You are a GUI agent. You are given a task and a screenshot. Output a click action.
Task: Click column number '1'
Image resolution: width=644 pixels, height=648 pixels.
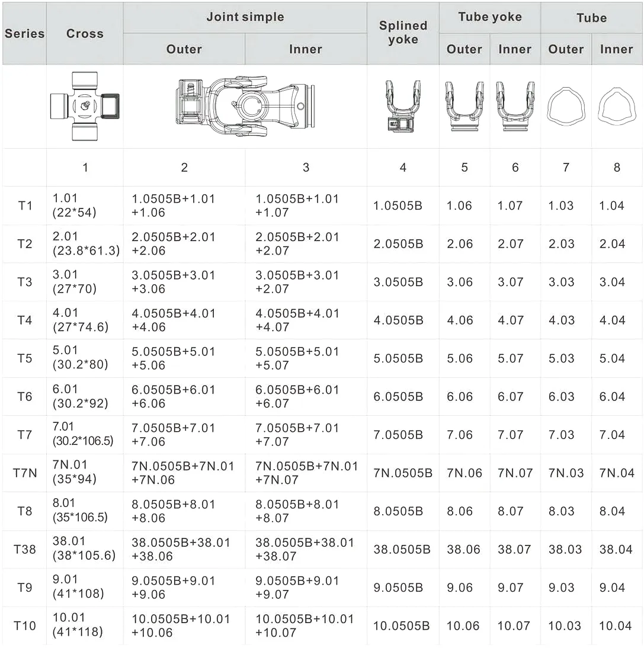tap(85, 168)
